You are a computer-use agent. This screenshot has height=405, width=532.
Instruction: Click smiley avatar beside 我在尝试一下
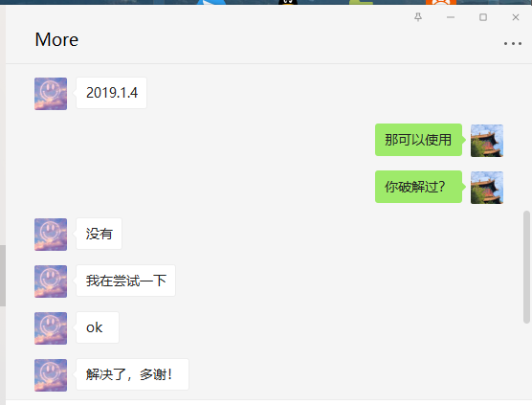[51, 281]
